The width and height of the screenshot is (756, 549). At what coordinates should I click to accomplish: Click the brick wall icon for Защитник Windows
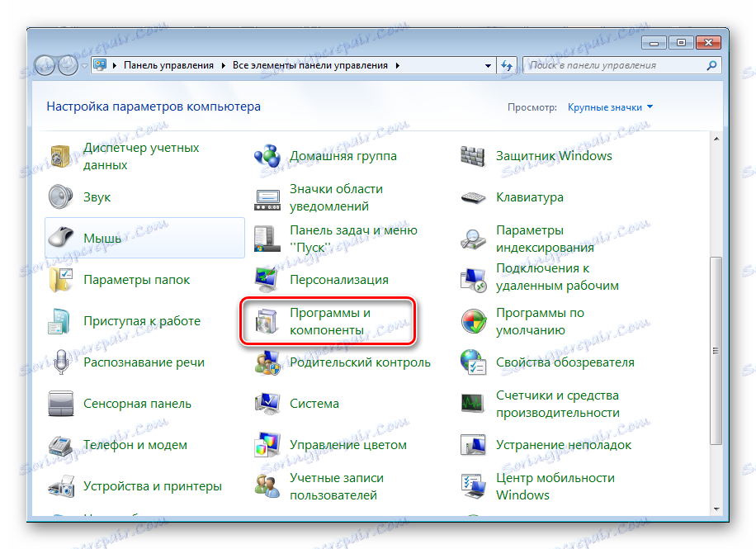[x=473, y=156]
